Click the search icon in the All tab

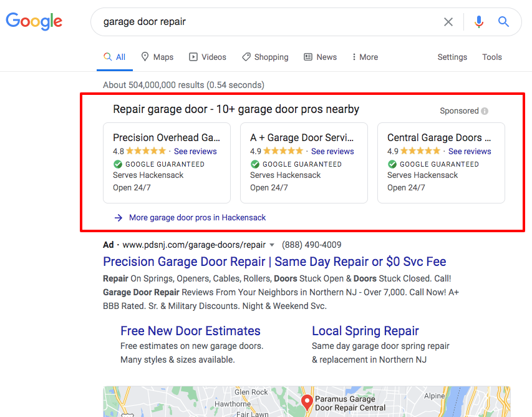point(107,57)
